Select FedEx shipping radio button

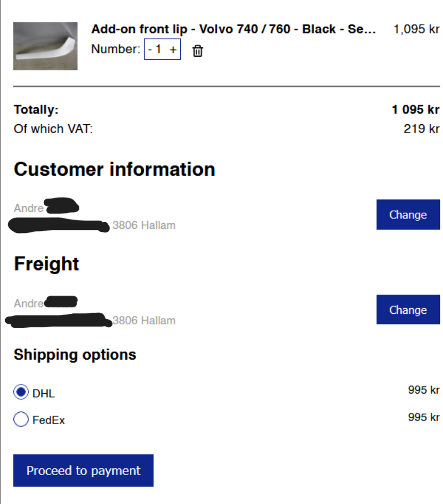(x=21, y=419)
